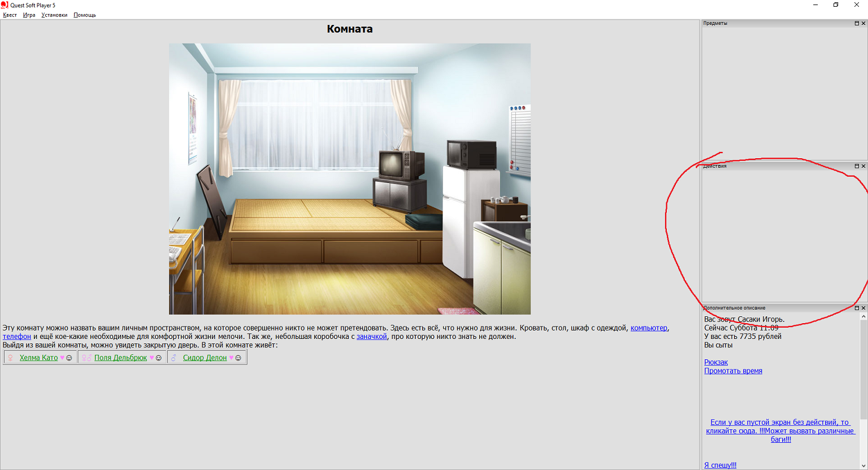Minimize the Quest Soft Player window
This screenshot has width=868, height=470.
(815, 5)
